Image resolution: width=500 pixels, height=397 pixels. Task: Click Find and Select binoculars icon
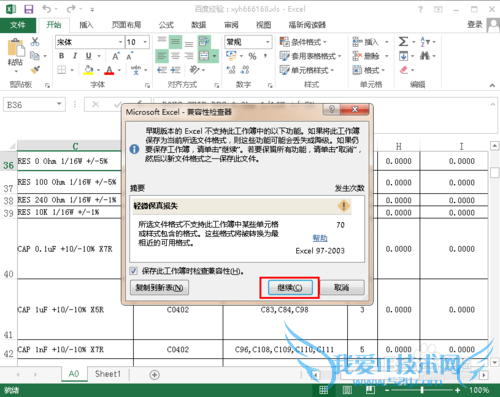pos(425,56)
